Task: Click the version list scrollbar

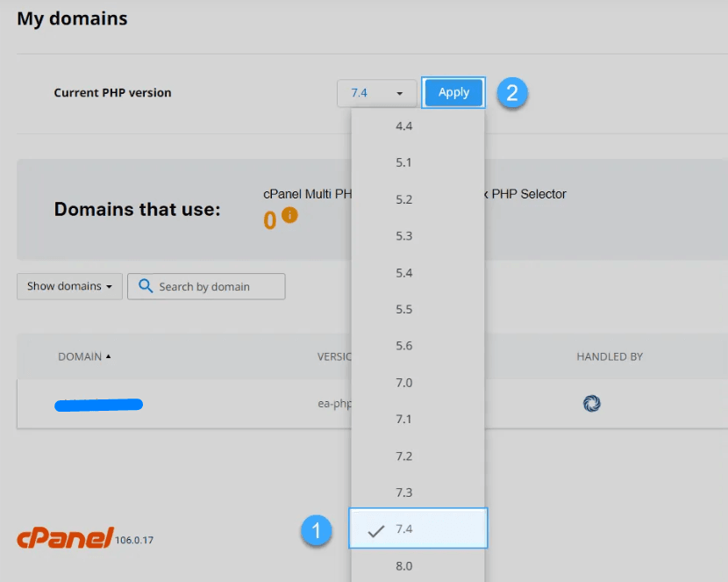Action: [480, 263]
